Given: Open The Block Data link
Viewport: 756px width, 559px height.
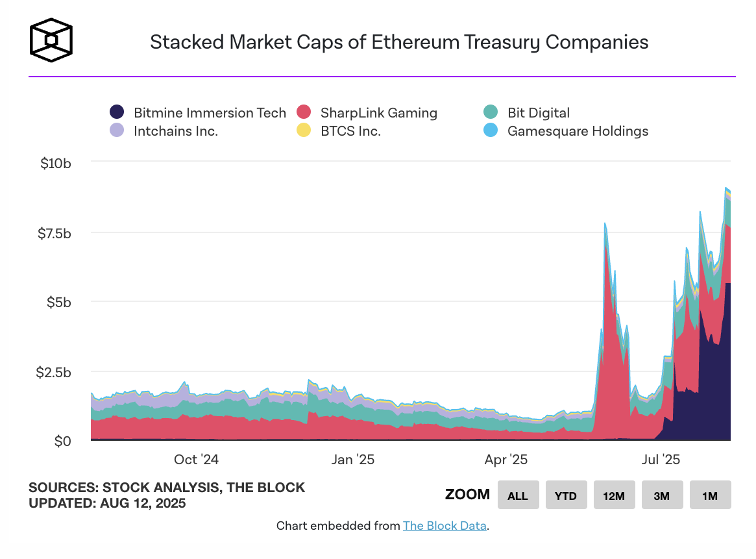Looking at the screenshot, I should coord(445,526).
